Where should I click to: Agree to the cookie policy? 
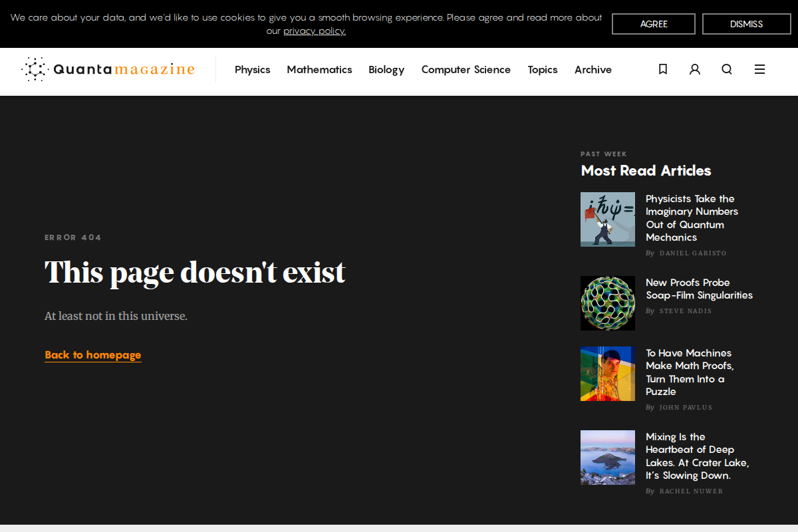(653, 24)
